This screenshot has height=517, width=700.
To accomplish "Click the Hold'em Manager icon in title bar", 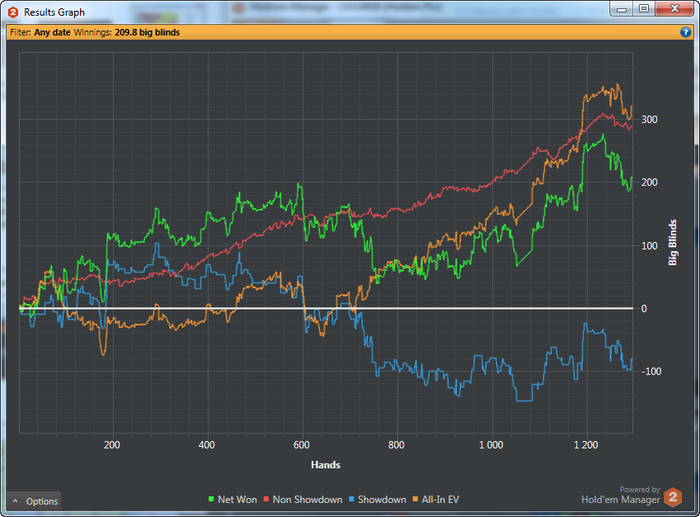I will coord(13,12).
